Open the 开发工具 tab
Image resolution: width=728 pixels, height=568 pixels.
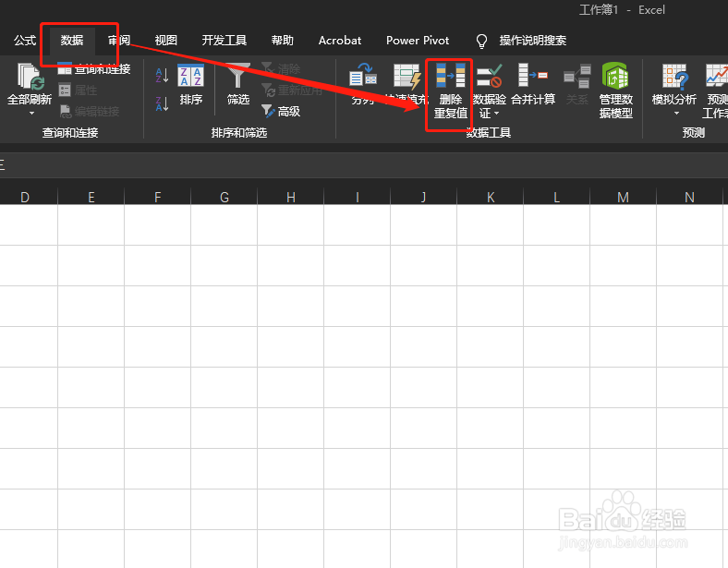224,41
